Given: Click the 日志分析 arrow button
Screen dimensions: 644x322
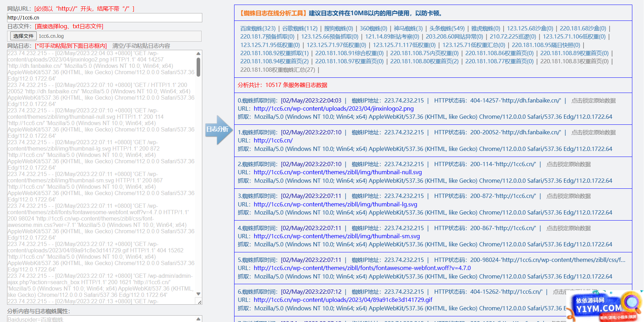Looking at the screenshot, I should tap(219, 130).
